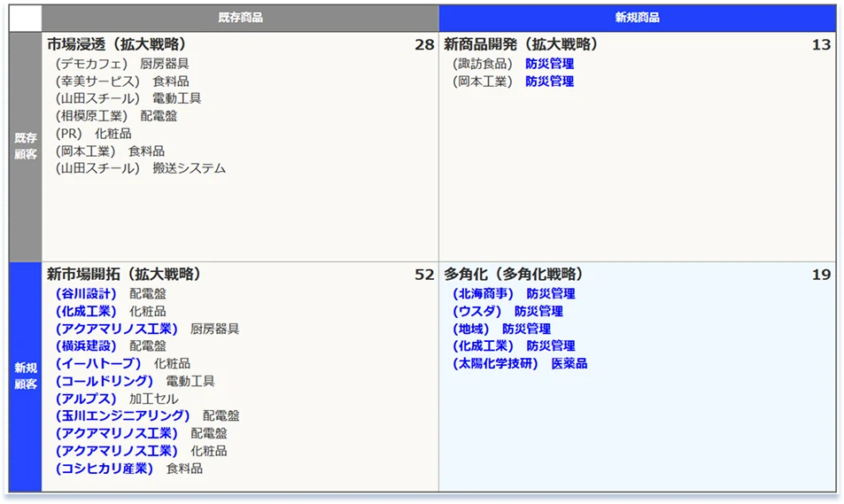Image resolution: width=844 pixels, height=504 pixels.
Task: Select the (山田スチール) 電動工具 entry
Action: [128, 98]
